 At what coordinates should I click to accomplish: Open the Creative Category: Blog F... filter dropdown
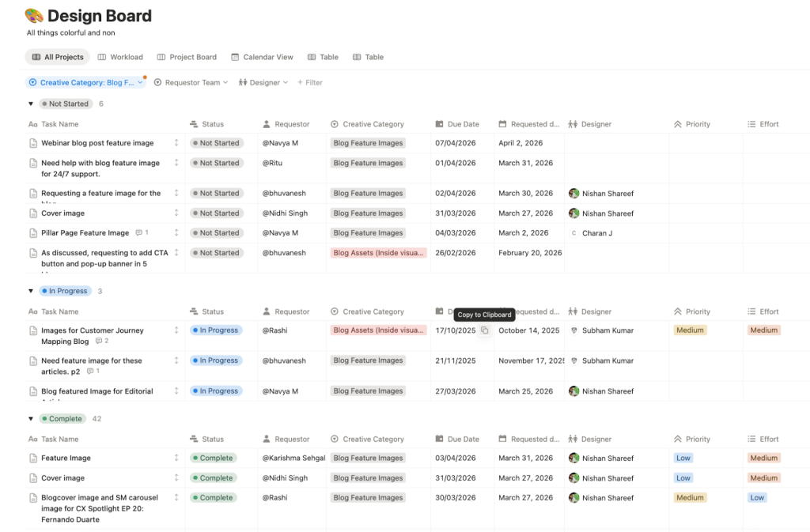pos(85,82)
